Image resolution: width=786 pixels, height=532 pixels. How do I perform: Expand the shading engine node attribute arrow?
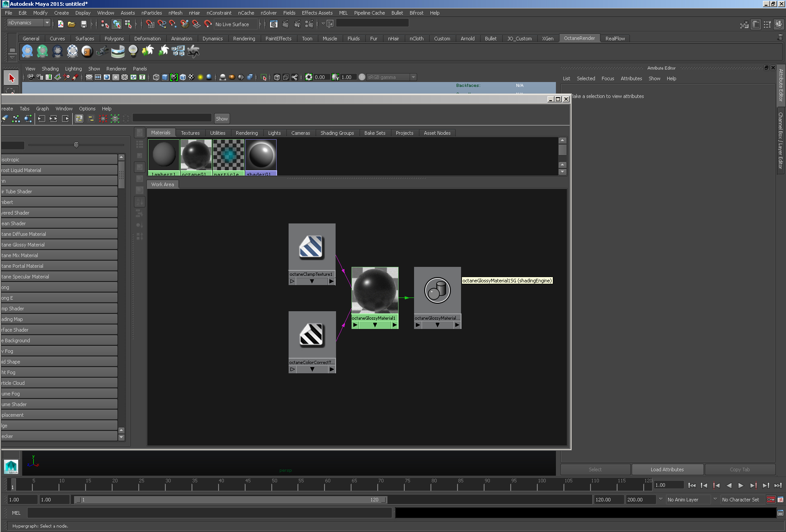pyautogui.click(x=438, y=325)
